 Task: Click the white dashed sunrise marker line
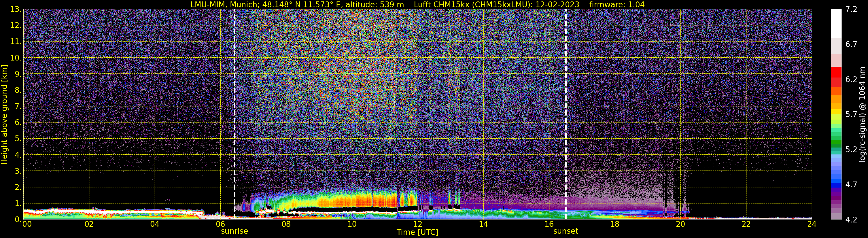click(234, 114)
